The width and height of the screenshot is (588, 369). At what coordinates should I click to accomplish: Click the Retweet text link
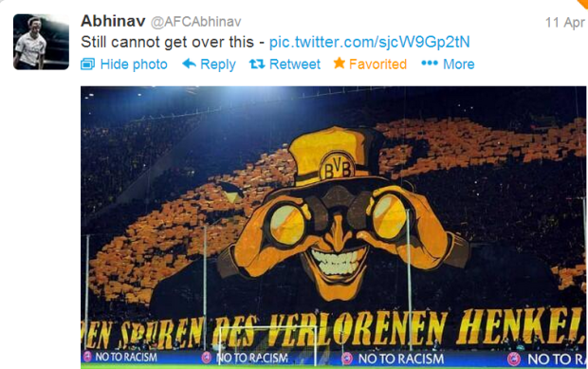coord(295,65)
